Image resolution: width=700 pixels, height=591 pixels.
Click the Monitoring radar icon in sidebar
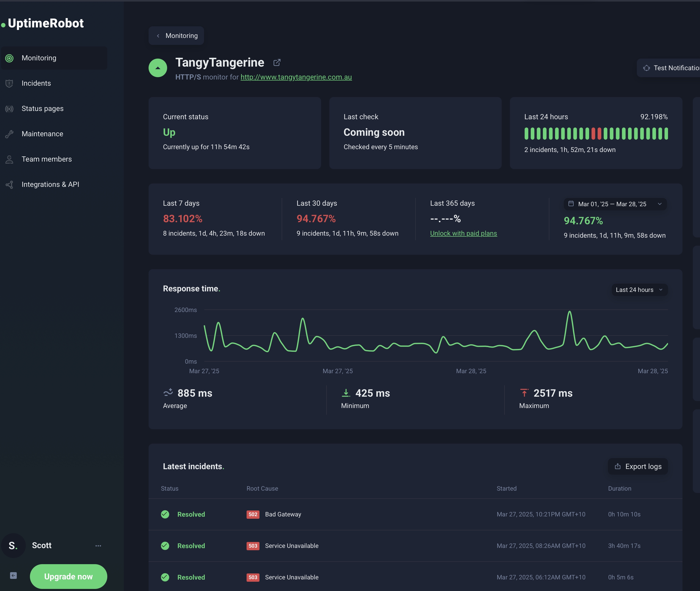point(9,58)
